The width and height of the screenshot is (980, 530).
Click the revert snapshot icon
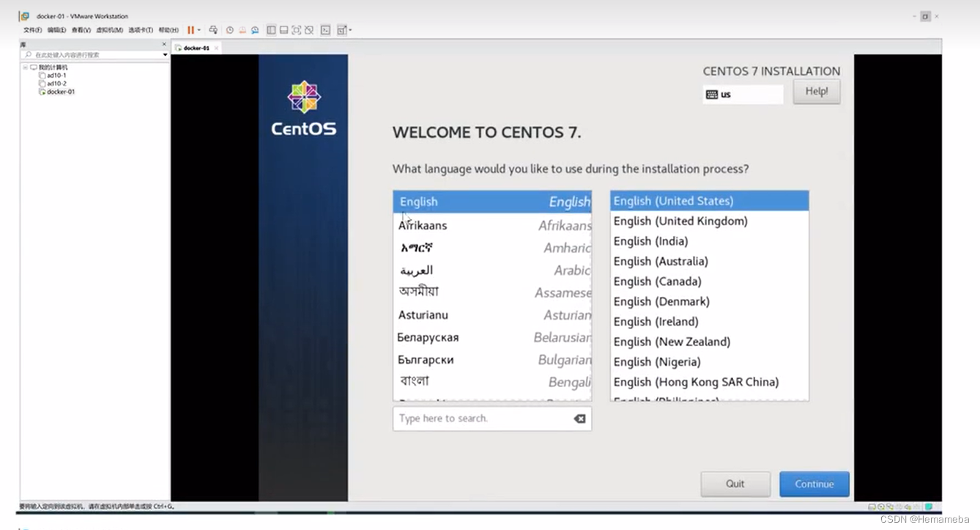coord(242,30)
